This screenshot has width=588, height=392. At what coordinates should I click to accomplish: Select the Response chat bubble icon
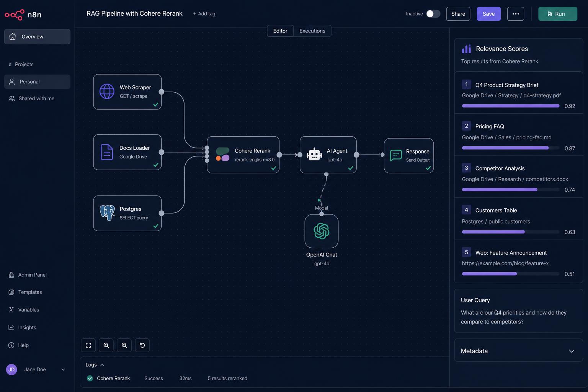pos(396,155)
